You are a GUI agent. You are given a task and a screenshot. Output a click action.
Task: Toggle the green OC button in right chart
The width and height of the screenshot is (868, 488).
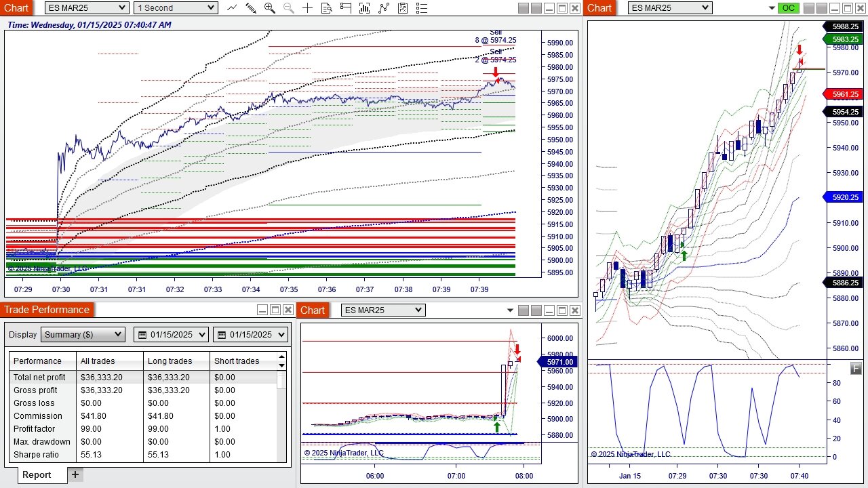(788, 8)
